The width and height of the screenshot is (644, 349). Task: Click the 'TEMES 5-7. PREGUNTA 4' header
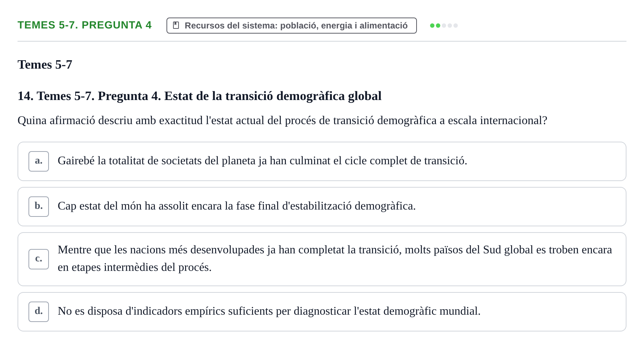pos(85,25)
